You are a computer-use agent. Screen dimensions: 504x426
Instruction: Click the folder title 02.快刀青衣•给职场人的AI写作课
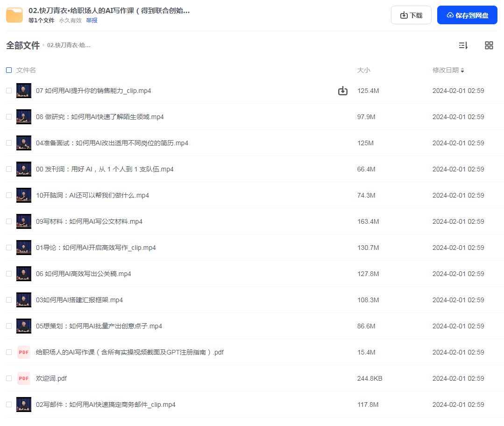[109, 11]
